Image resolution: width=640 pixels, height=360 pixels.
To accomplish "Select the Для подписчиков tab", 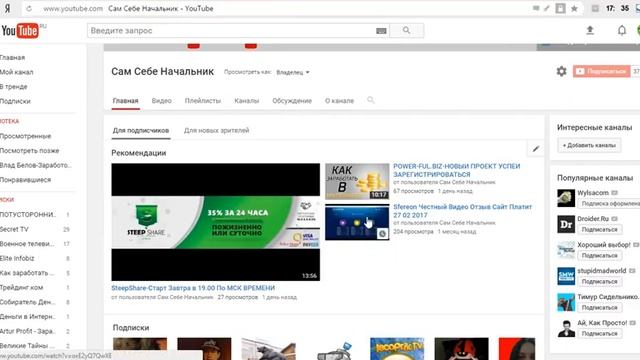I will [x=141, y=131].
